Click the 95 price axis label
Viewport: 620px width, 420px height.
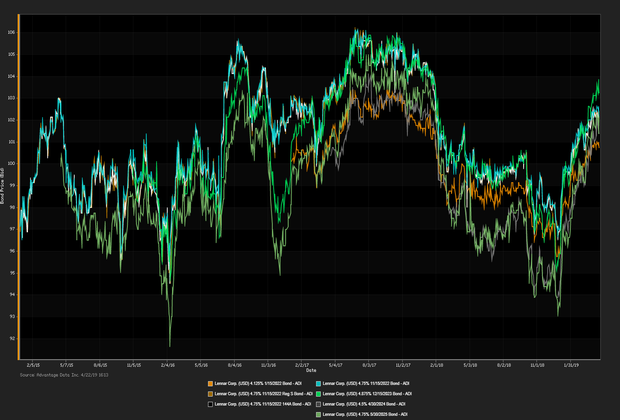[12, 273]
